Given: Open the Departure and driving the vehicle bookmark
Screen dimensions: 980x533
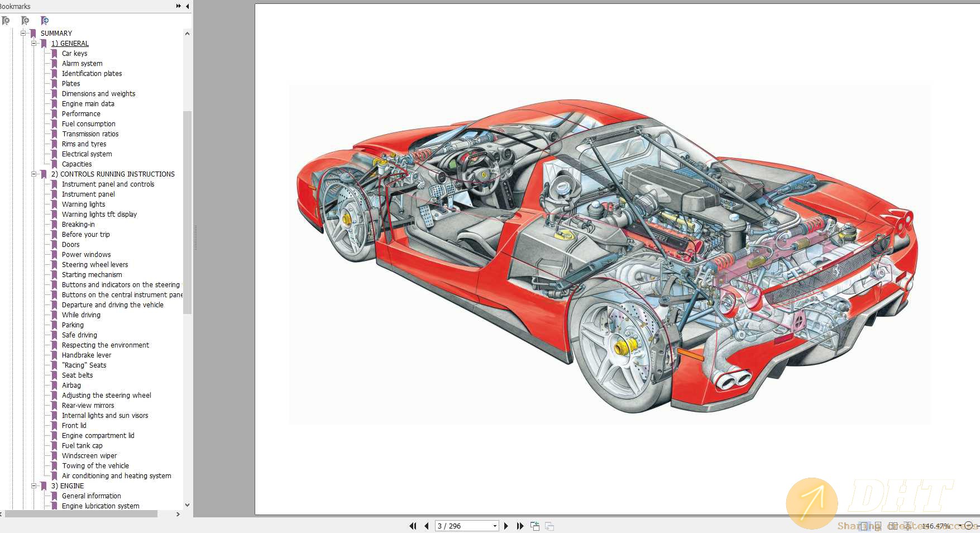Looking at the screenshot, I should point(112,304).
